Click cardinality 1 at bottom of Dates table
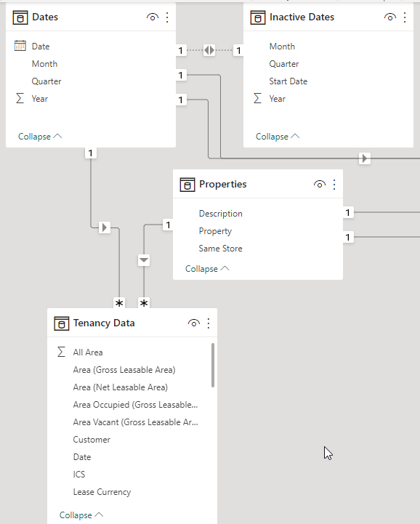This screenshot has height=524, width=420. point(90,153)
